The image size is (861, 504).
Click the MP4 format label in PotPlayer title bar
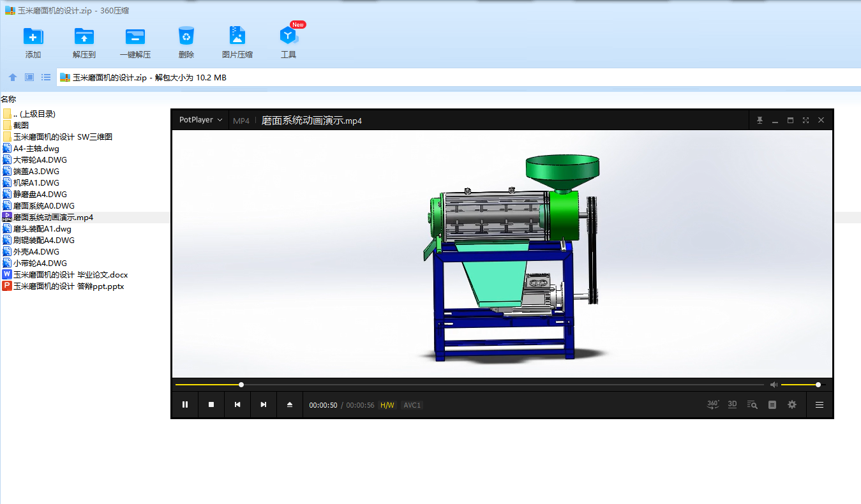click(x=241, y=121)
